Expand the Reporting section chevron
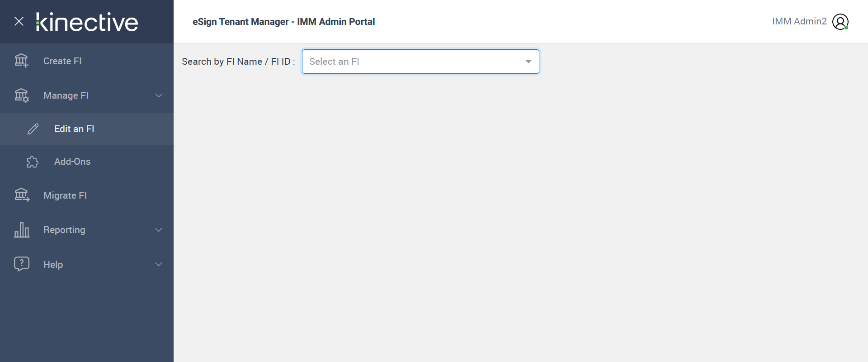Image resolution: width=868 pixels, height=362 pixels. coord(159,230)
